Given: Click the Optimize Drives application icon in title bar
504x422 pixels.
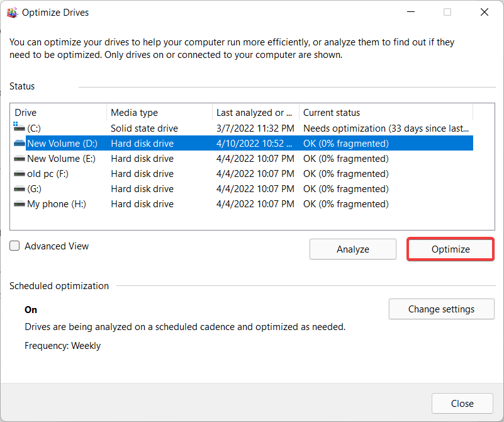Looking at the screenshot, I should pyautogui.click(x=13, y=12).
